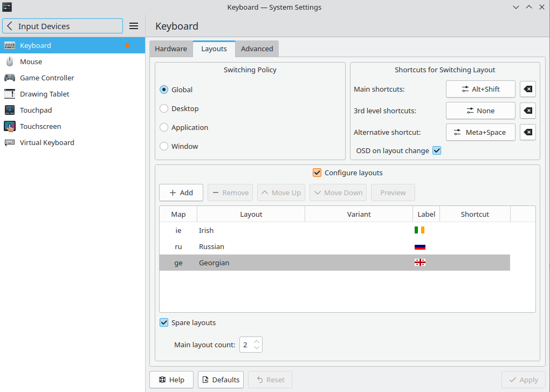Disable OSD on layout change
550x392 pixels.
pyautogui.click(x=436, y=150)
